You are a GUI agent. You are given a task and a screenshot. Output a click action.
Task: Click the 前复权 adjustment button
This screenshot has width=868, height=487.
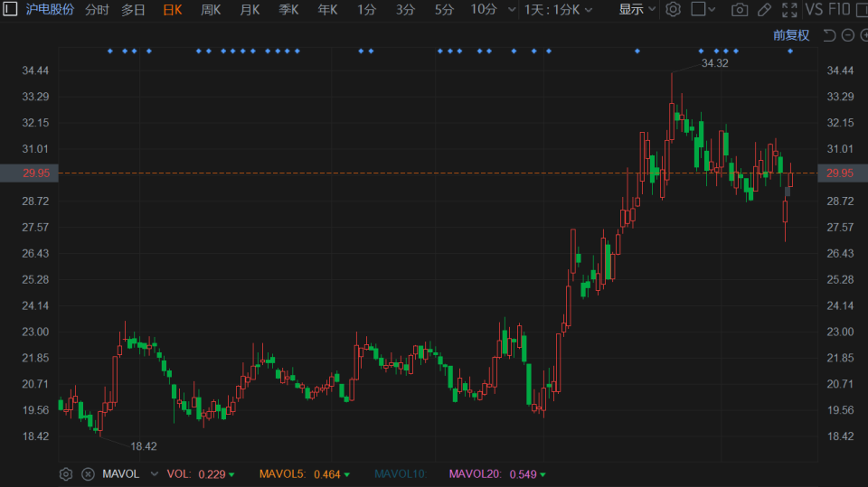point(791,35)
